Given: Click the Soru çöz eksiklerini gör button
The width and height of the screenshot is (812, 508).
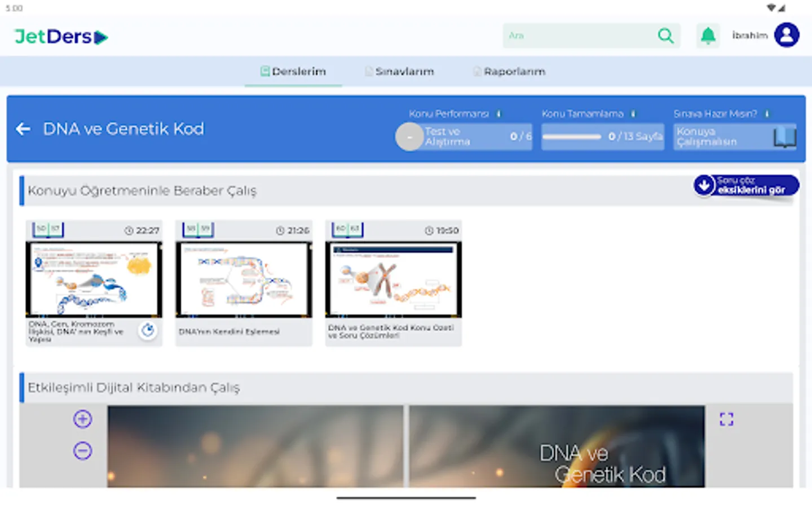Looking at the screenshot, I should tap(745, 185).
